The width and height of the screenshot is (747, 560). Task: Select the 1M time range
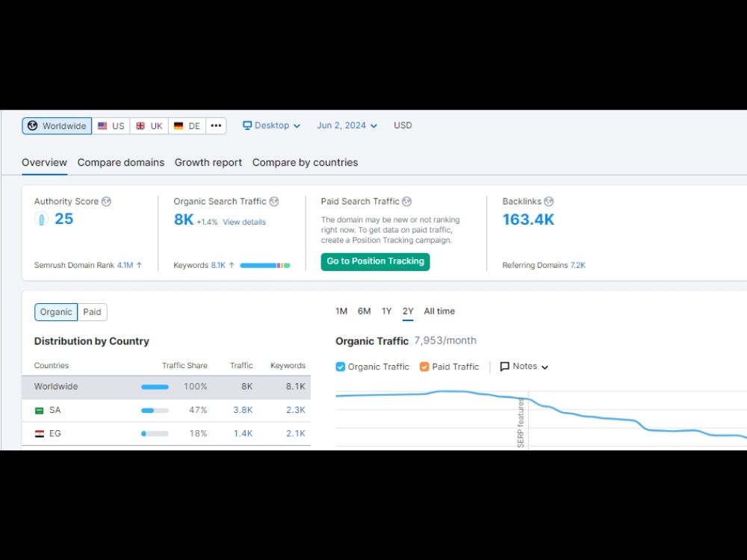pyautogui.click(x=341, y=311)
